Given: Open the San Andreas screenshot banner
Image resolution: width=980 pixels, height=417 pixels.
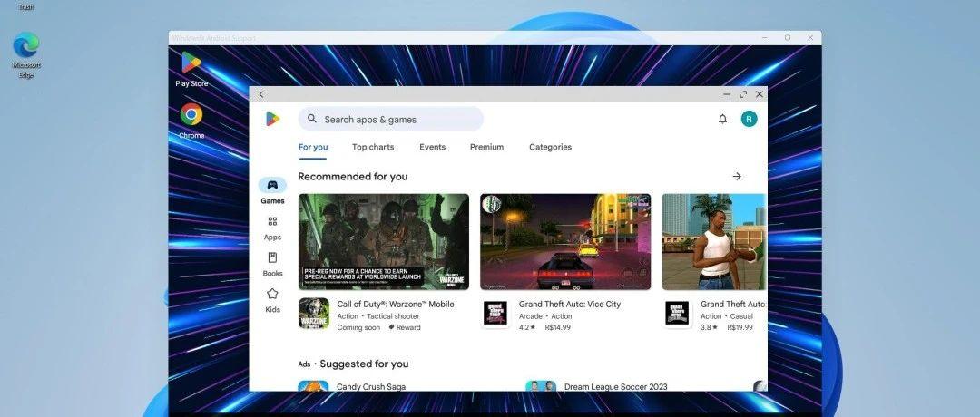Looking at the screenshot, I should [x=714, y=241].
